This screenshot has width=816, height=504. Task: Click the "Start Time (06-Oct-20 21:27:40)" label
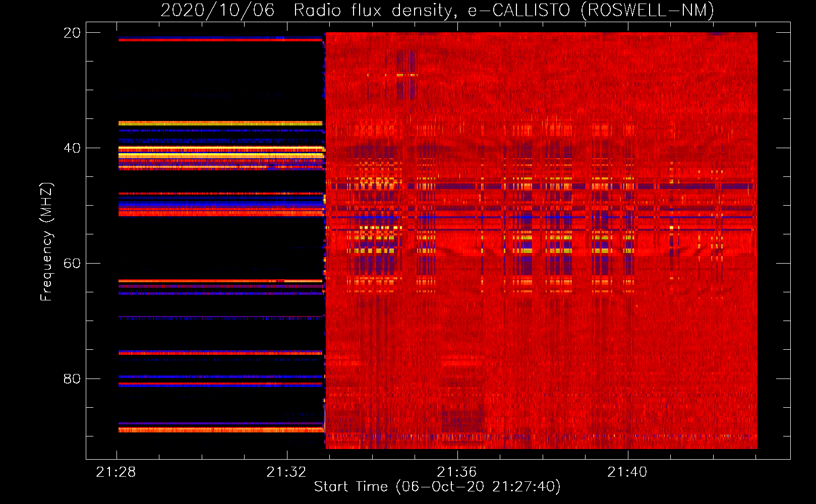pos(437,486)
